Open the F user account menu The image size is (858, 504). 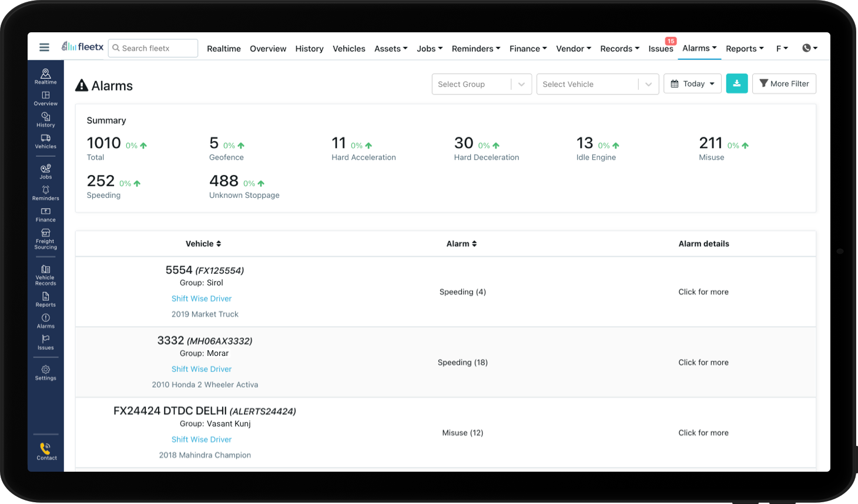pos(782,49)
